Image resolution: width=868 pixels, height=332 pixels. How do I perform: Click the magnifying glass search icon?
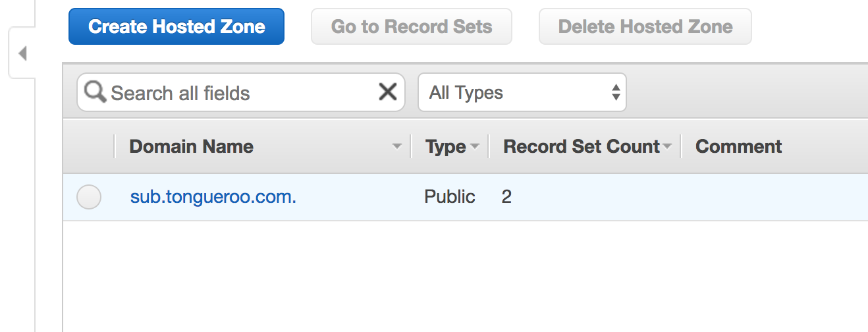coord(95,92)
